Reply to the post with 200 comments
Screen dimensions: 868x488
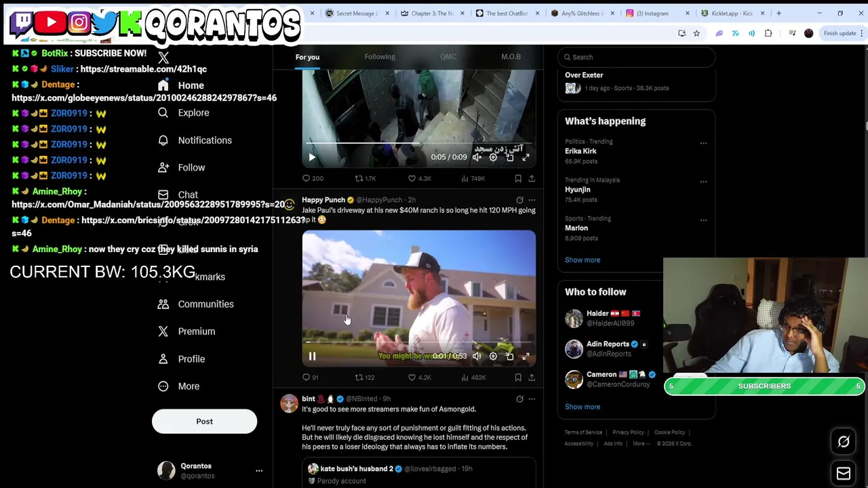pos(313,179)
